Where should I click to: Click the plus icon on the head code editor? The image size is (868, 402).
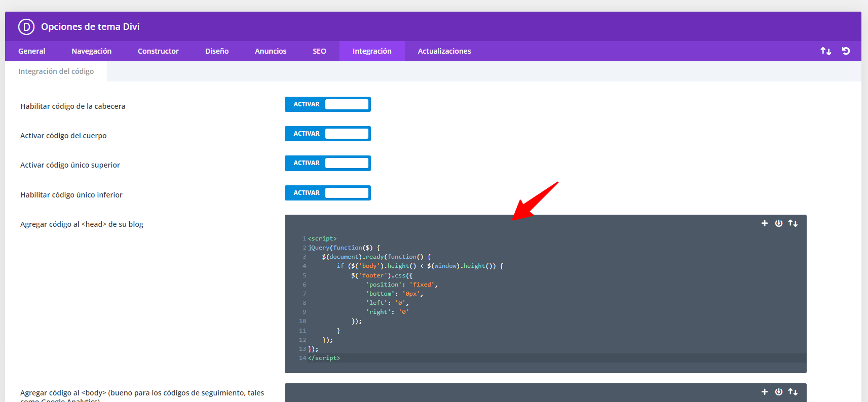coord(765,223)
